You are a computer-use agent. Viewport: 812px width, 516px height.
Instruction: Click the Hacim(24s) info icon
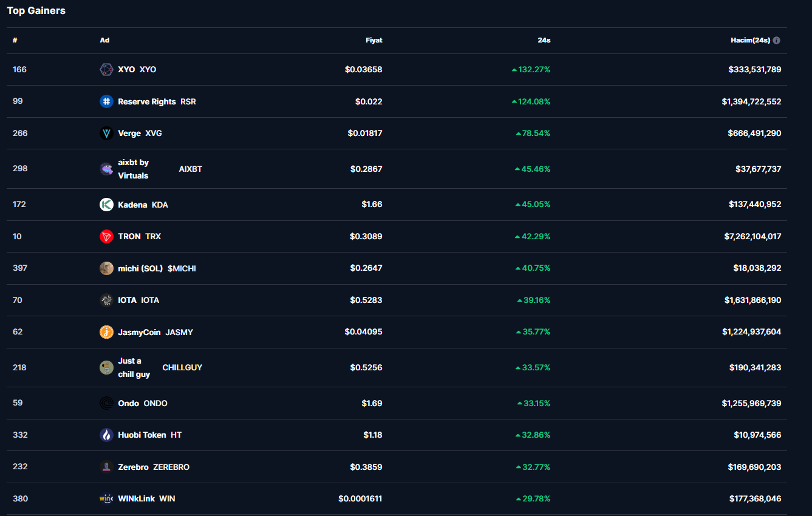(777, 41)
